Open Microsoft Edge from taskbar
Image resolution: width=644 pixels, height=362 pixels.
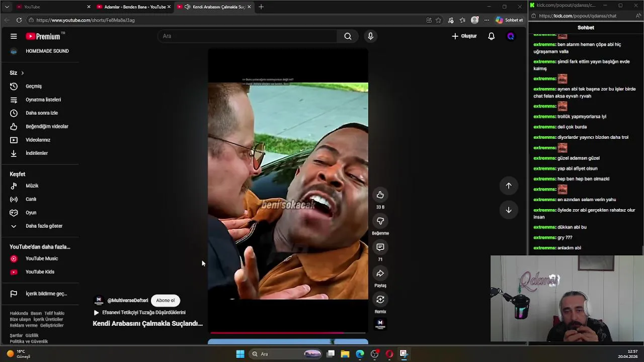[360, 354]
